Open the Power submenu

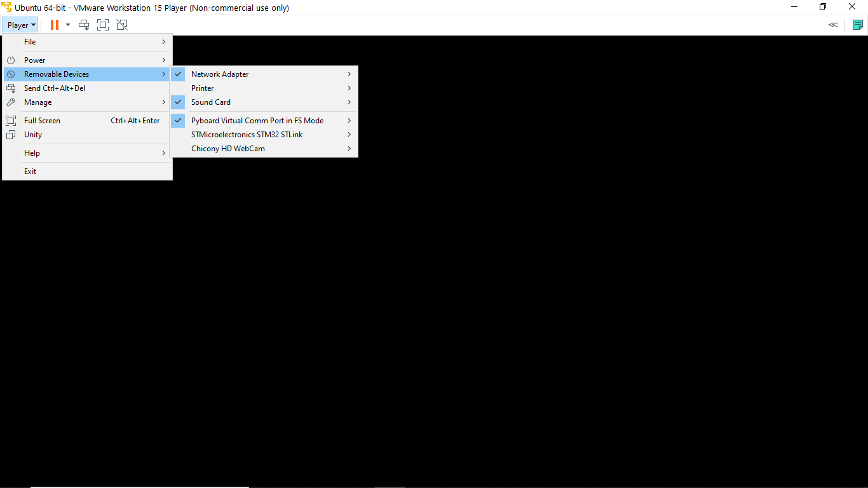pos(88,60)
